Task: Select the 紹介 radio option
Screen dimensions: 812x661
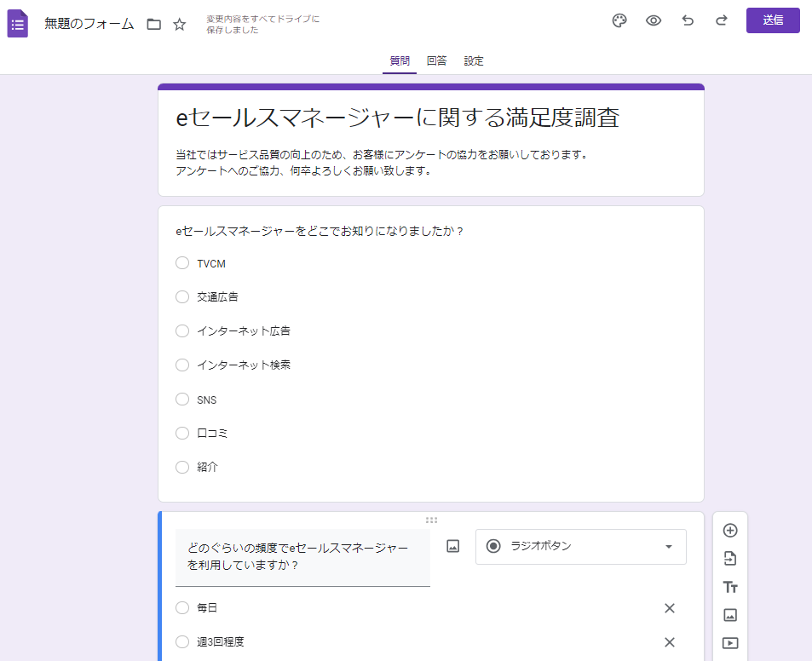Action: pos(182,467)
